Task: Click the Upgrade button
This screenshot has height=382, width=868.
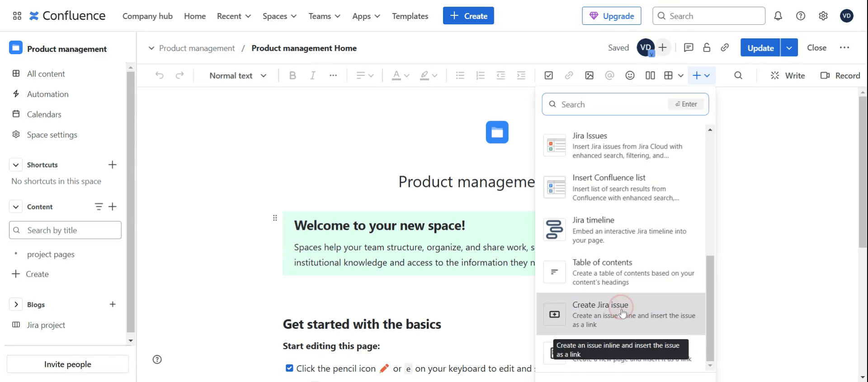Action: point(612,16)
